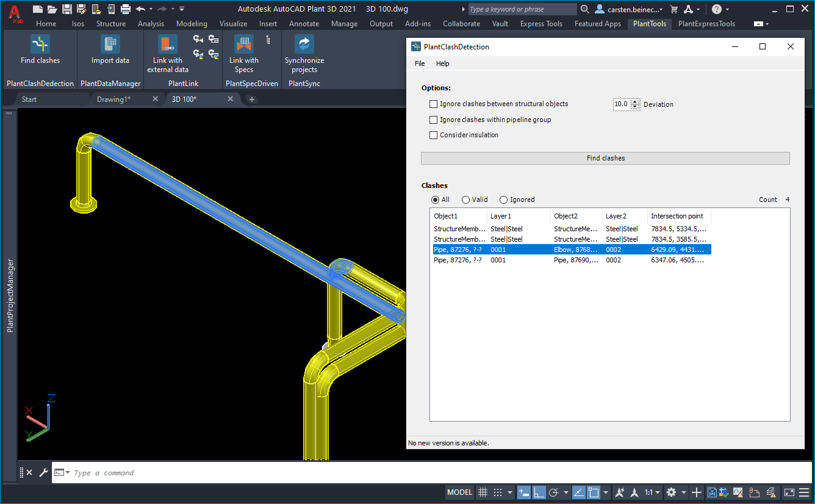Open the object snap settings dropdown arrow
Image resolution: width=815 pixels, height=504 pixels.
606,492
